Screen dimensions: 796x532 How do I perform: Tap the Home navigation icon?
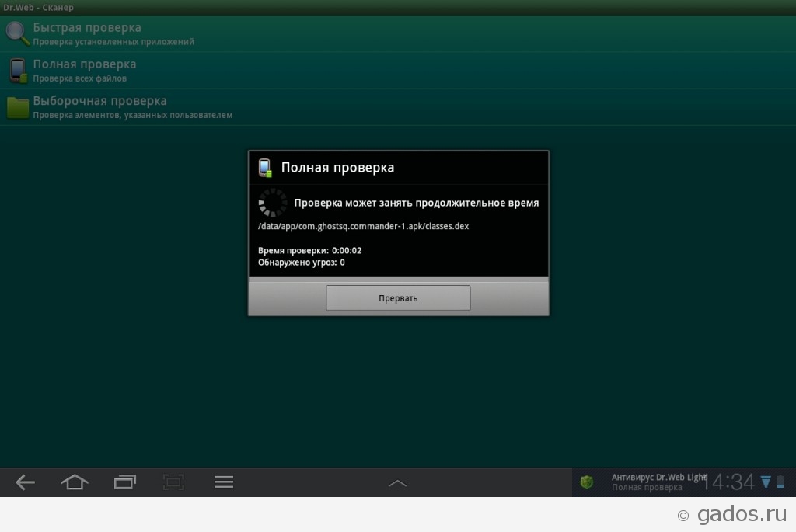point(75,482)
